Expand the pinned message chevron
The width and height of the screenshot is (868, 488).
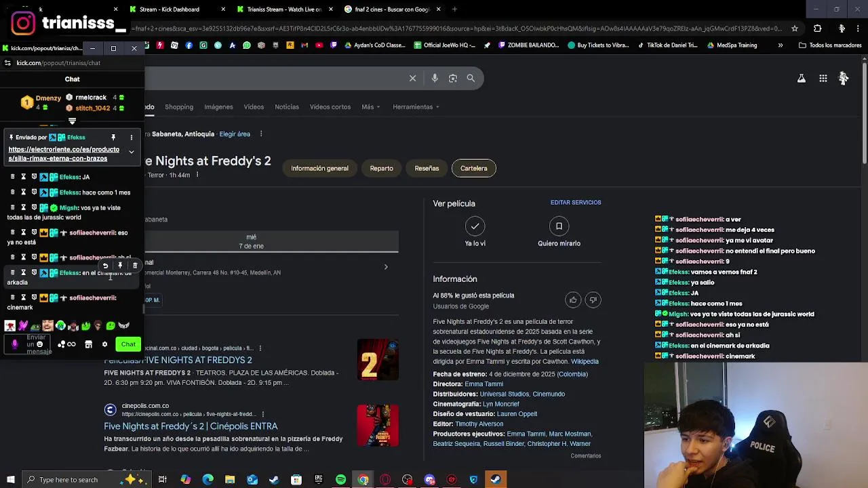coord(132,152)
